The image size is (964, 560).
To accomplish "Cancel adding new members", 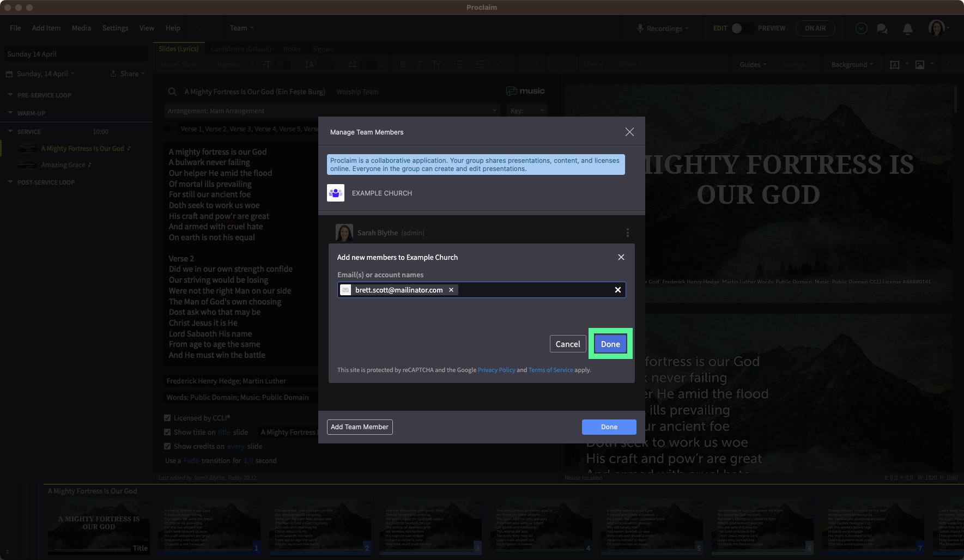I will click(x=568, y=344).
